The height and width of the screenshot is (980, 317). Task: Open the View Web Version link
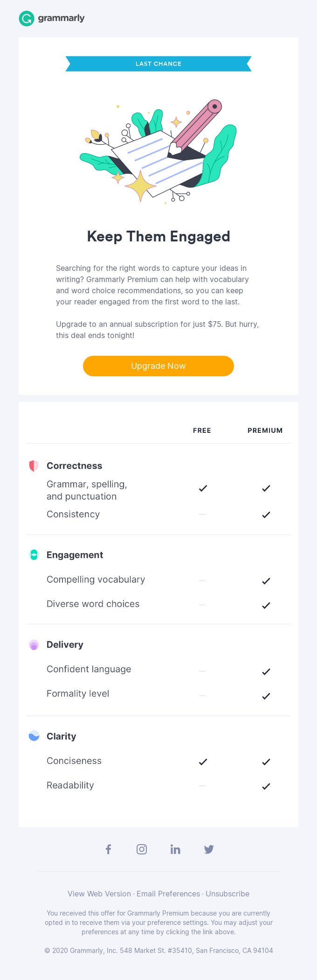point(99,894)
